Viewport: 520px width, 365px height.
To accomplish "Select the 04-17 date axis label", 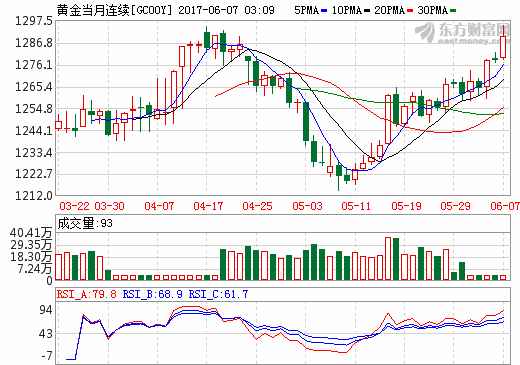I will pos(208,206).
